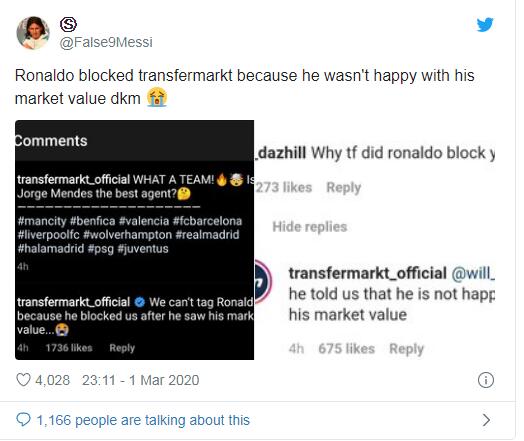Click the speech bubble reply icon
524x441 pixels.
click(23, 420)
